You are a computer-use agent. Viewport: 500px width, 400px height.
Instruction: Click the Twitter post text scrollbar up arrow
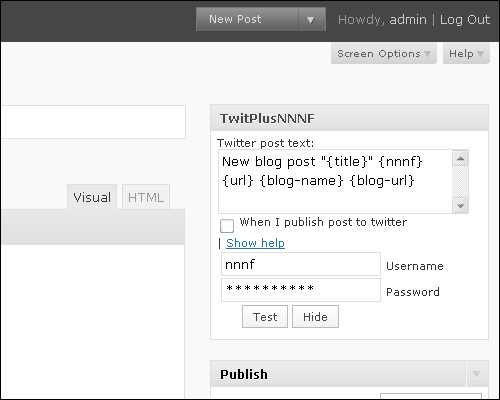pyautogui.click(x=460, y=158)
